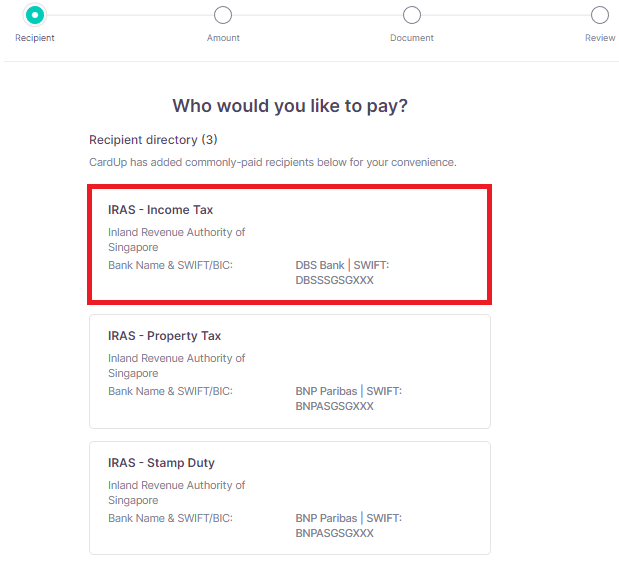Click the Review step label
619x563 pixels.
click(x=600, y=38)
